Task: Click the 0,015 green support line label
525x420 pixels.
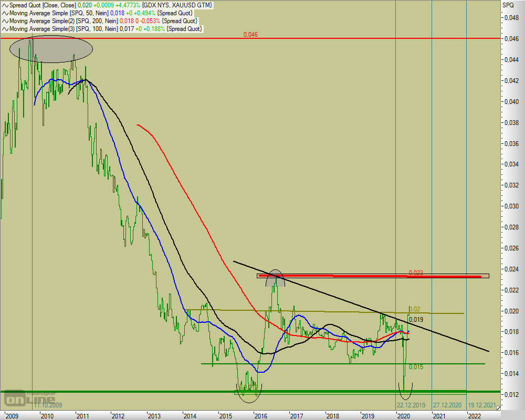Action: (x=416, y=367)
